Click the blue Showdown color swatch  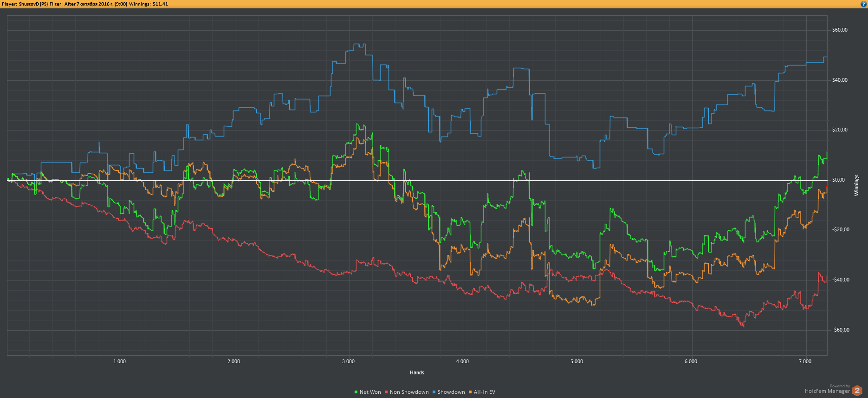point(434,392)
